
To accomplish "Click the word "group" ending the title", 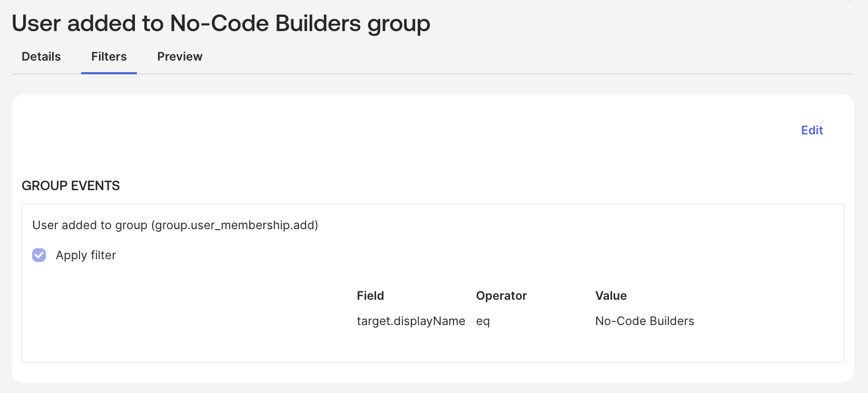I will [398, 24].
